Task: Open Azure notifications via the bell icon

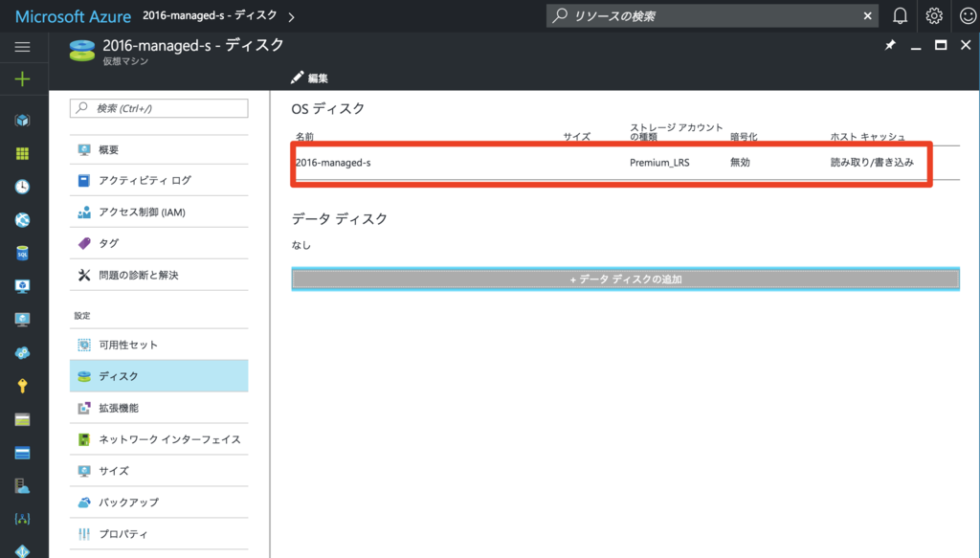Action: [x=901, y=15]
